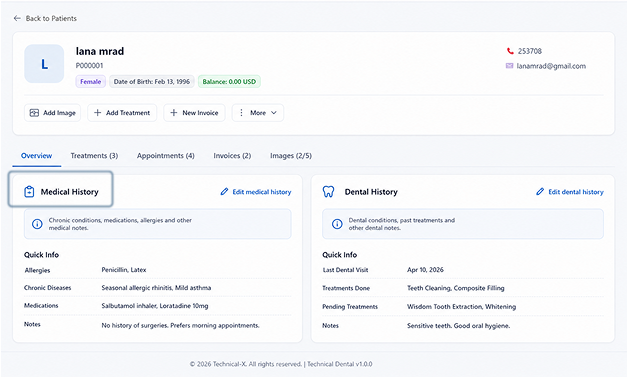Click the plus icon in New Invoice
This screenshot has width=627, height=377.
[x=174, y=113]
